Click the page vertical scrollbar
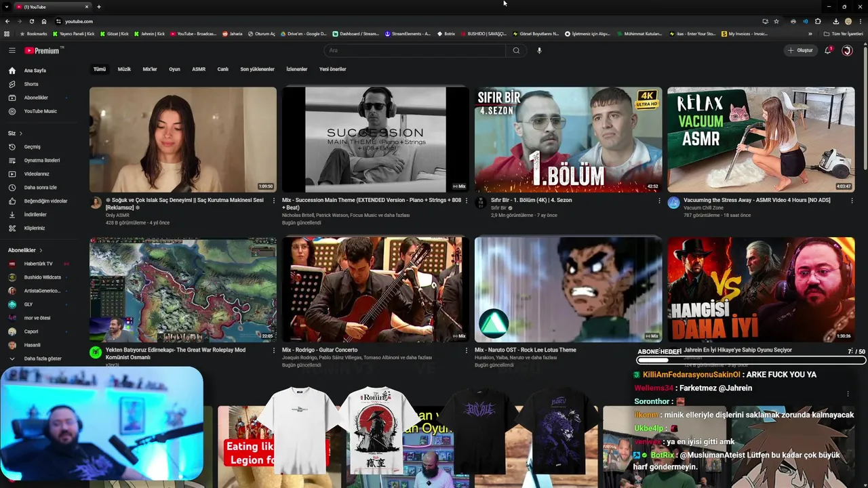The height and width of the screenshot is (488, 868). point(865,108)
